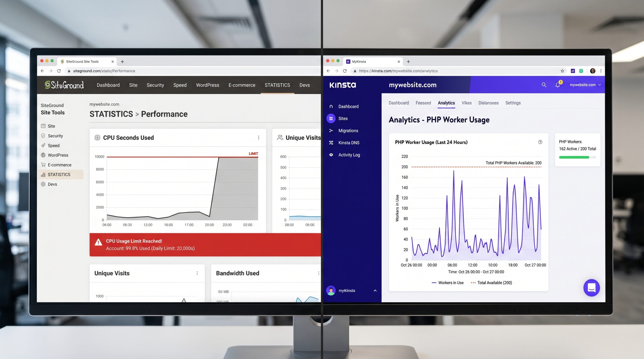
Task: Open Speed in SiteGround top navigation
Action: 180,85
